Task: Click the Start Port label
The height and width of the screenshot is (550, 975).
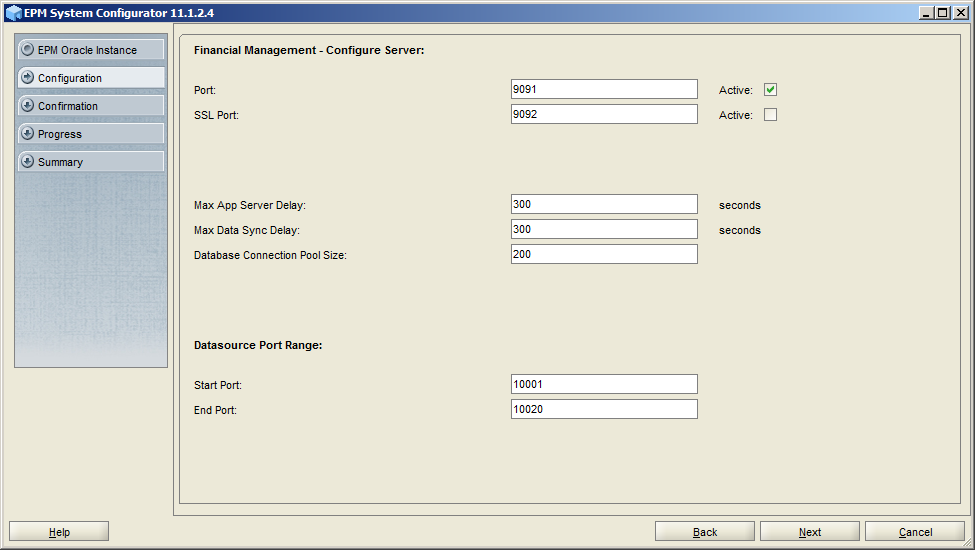Action: pyautogui.click(x=218, y=385)
